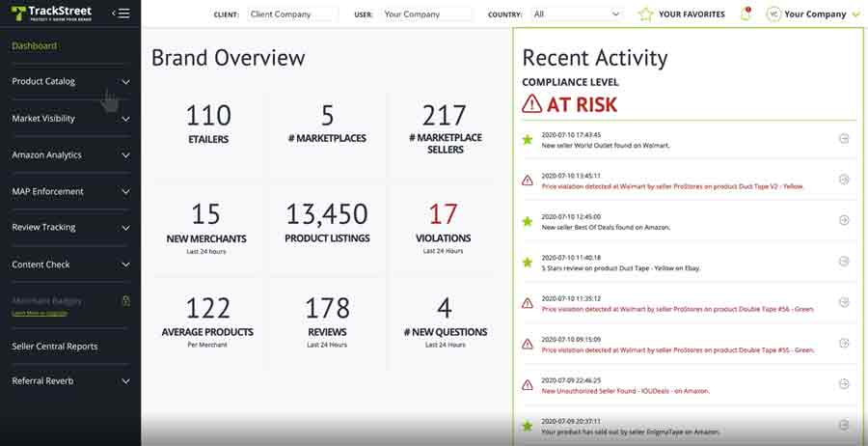
Task: Open Your Favorites star icon
Action: pyautogui.click(x=645, y=14)
